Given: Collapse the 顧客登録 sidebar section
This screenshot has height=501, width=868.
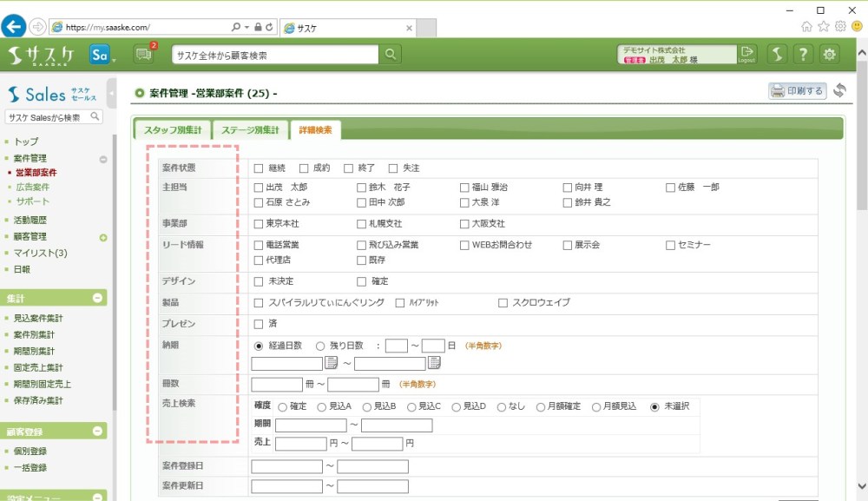Looking at the screenshot, I should tap(98, 432).
